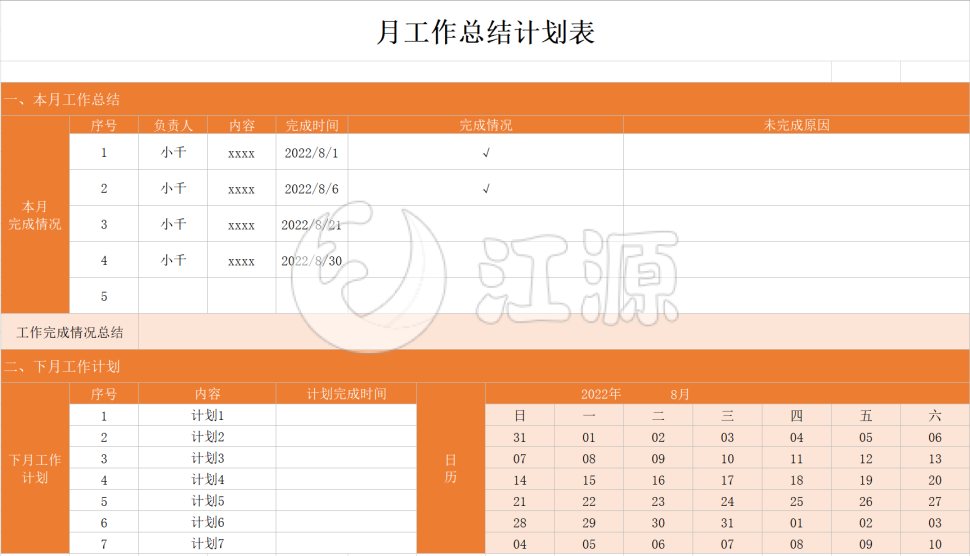Click 小千 in the 2022/8/21 row

click(x=173, y=225)
